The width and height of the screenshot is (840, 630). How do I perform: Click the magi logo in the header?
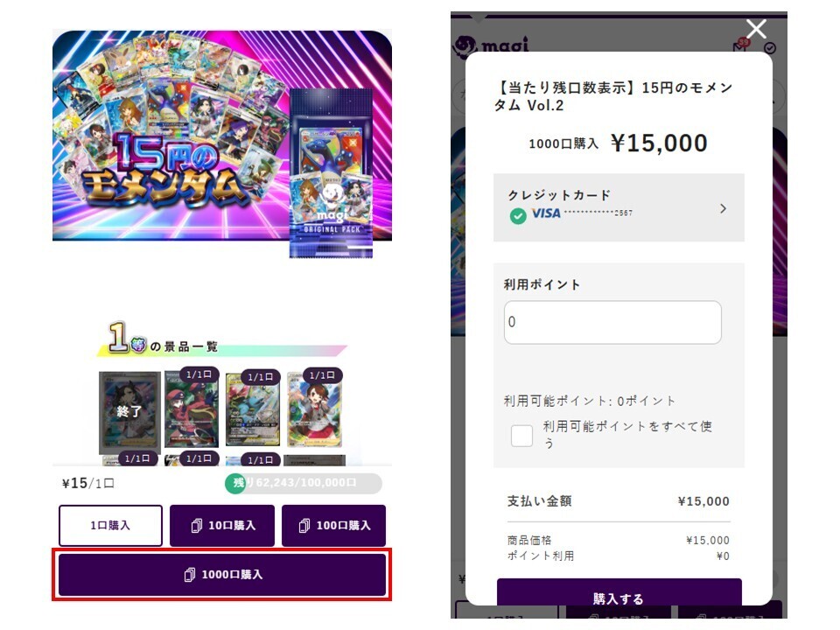tap(491, 45)
